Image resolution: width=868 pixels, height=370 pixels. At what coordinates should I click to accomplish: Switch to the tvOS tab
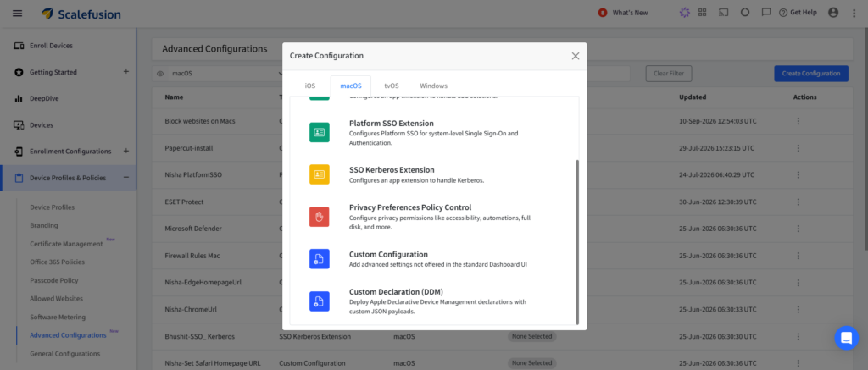(x=392, y=86)
